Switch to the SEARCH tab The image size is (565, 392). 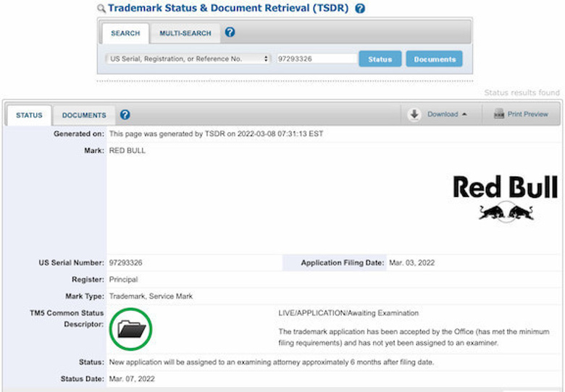click(125, 33)
